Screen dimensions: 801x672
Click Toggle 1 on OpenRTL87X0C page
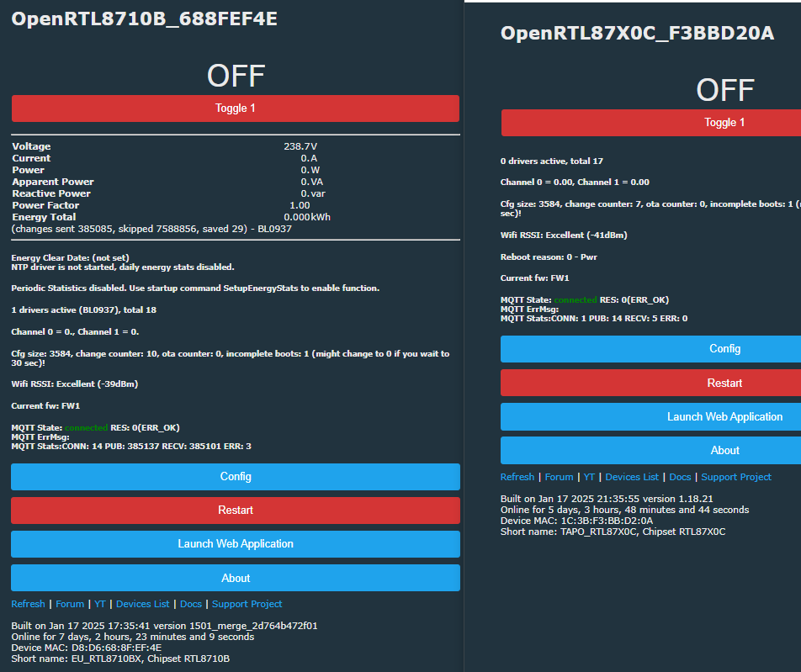651,123
